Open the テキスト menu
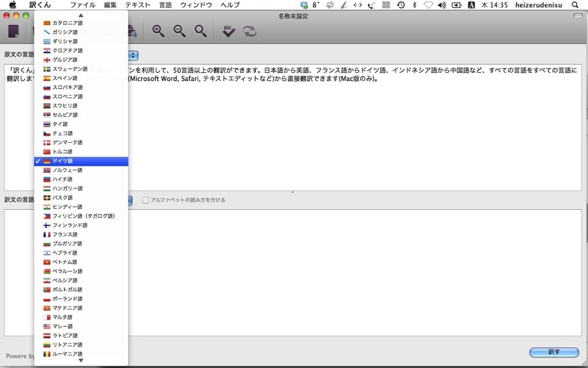This screenshot has height=368, width=588. tap(137, 5)
